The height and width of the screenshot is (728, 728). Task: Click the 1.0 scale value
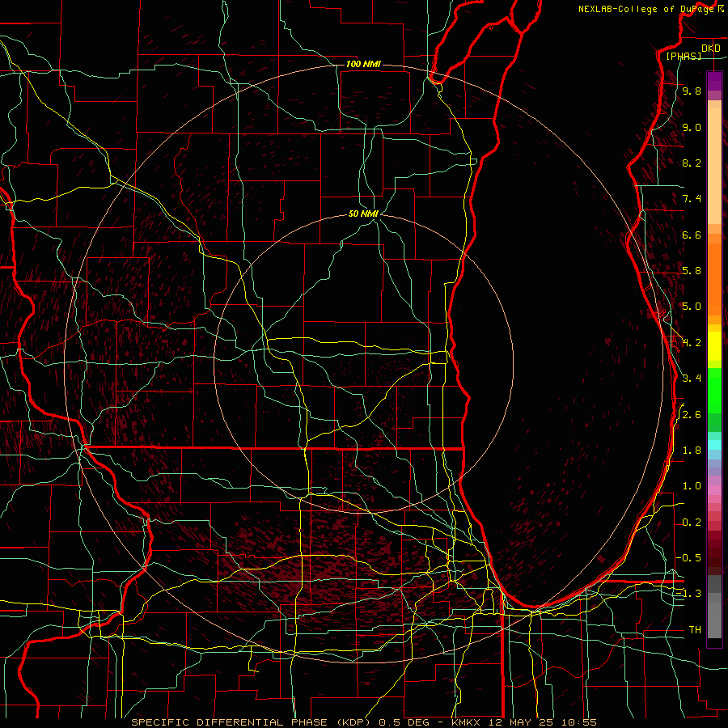[692, 486]
